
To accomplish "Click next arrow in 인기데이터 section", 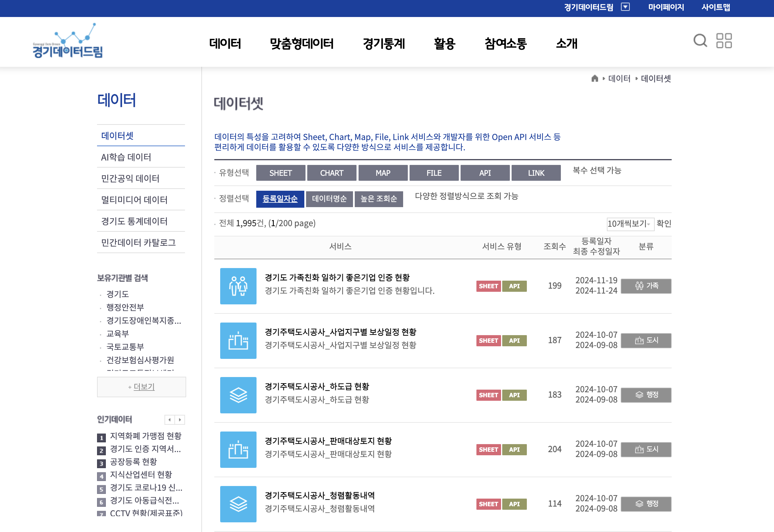I will (x=180, y=420).
